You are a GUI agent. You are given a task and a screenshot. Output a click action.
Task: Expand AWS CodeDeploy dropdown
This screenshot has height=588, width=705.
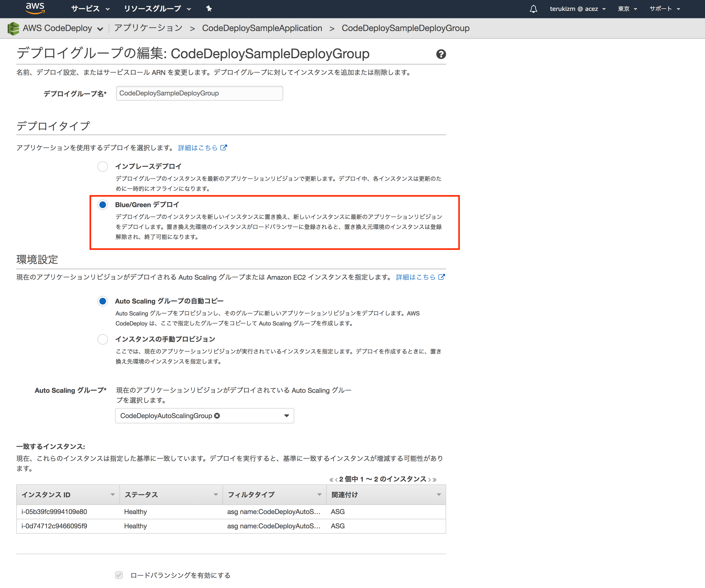pos(100,29)
